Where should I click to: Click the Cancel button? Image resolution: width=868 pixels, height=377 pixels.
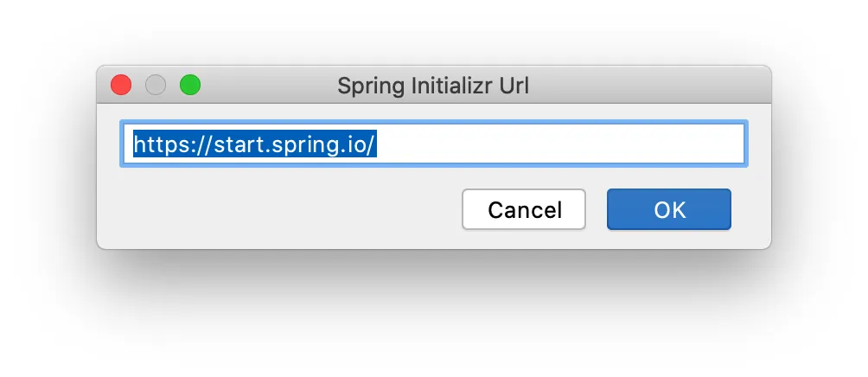[x=524, y=209]
